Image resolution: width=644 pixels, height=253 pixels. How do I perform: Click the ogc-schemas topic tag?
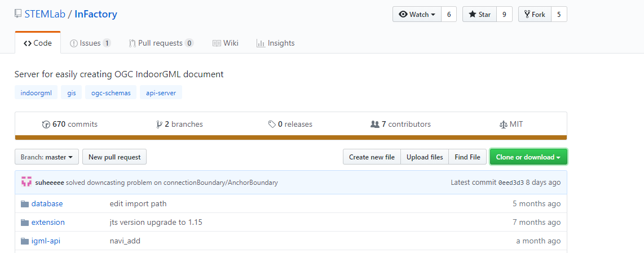[x=111, y=93]
